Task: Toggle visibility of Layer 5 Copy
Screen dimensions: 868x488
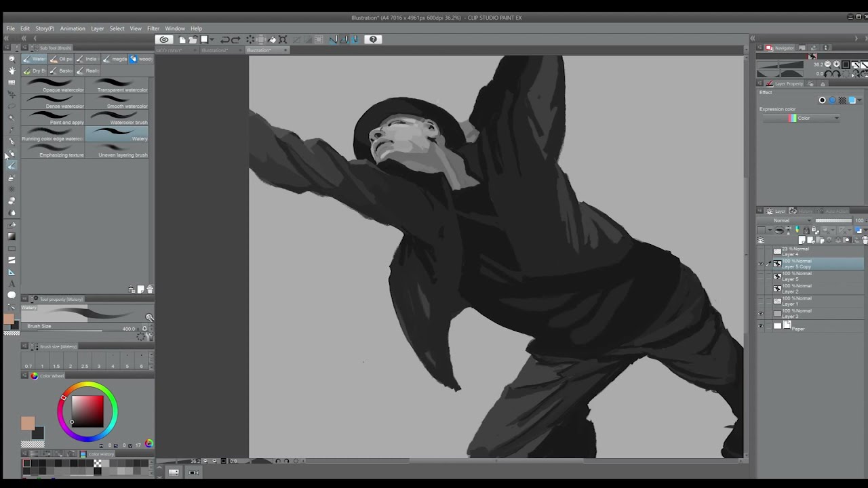Action: [x=760, y=264]
